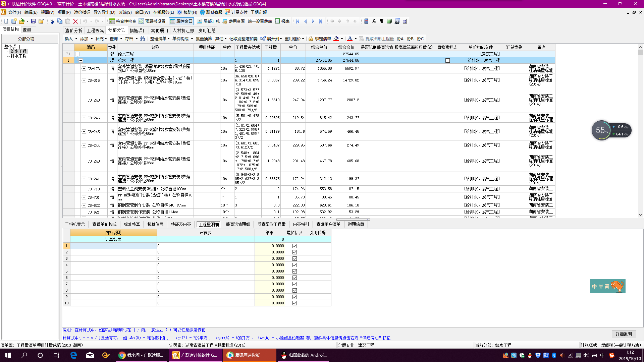Image resolution: width=644 pixels, height=362 pixels.
Task: Click the fx function icon
Action: [x=374, y=21]
